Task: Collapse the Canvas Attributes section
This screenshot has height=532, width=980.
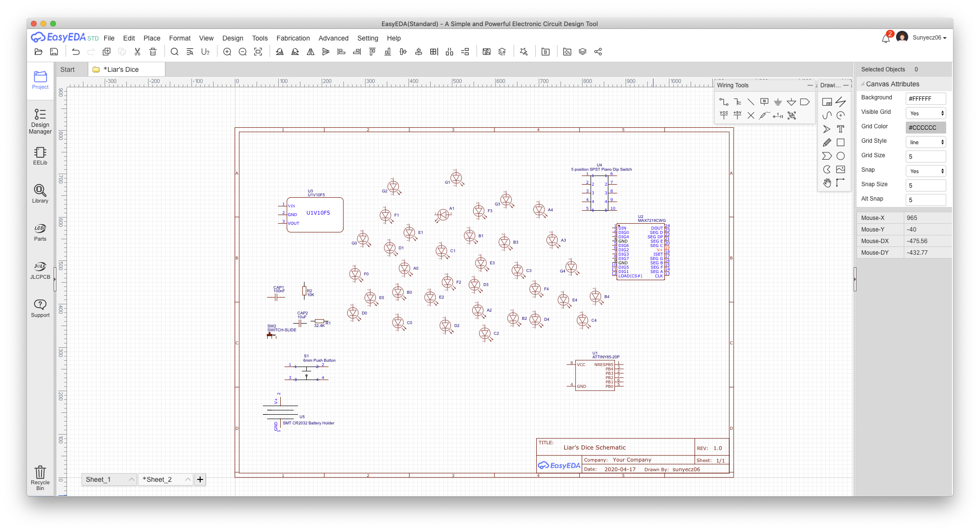Action: coord(863,84)
